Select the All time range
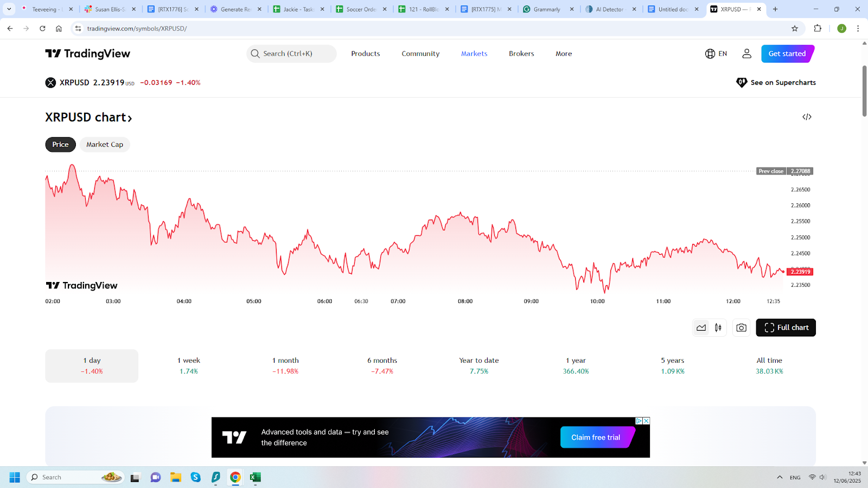The height and width of the screenshot is (488, 868). 769,366
